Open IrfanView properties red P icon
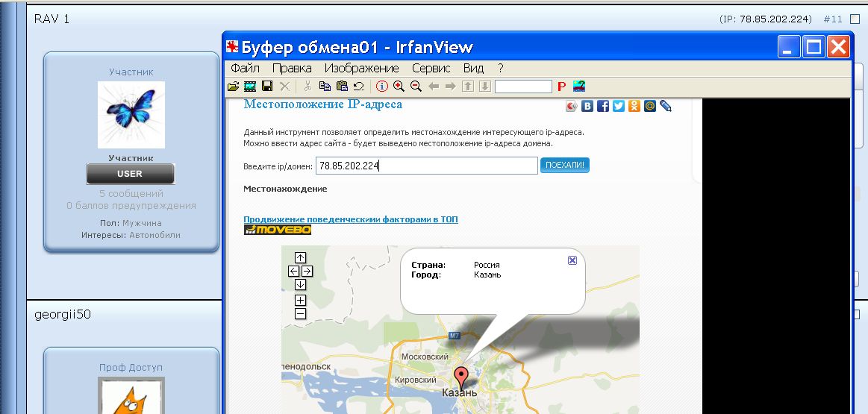 click(561, 87)
